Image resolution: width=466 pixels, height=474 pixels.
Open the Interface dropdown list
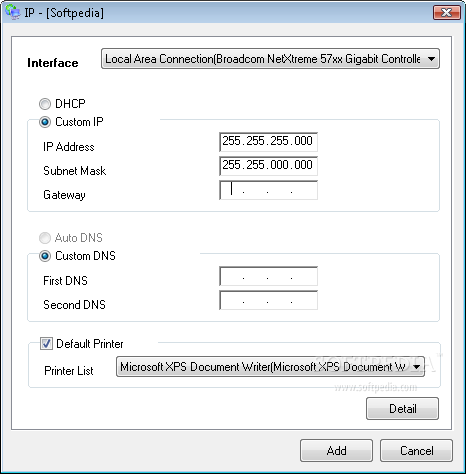[270, 59]
